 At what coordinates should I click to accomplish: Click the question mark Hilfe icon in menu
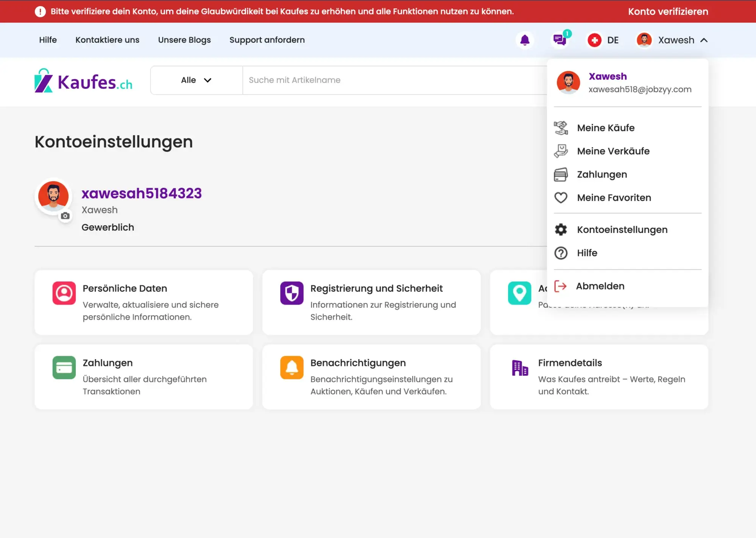pyautogui.click(x=561, y=253)
